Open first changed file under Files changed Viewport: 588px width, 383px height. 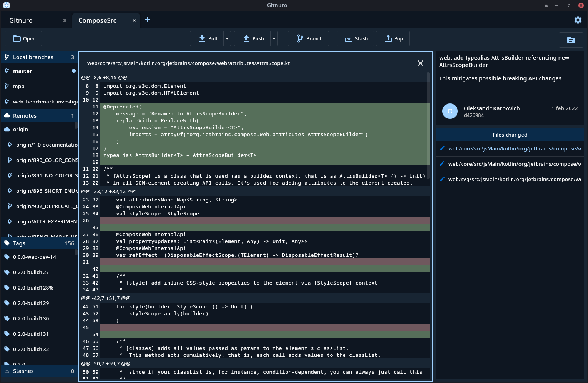(x=510, y=149)
